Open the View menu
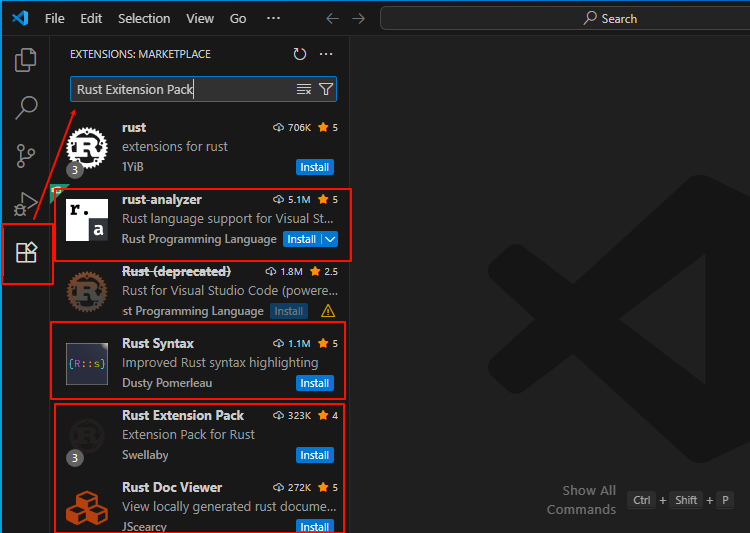Screen dimensions: 750x533 tap(200, 19)
